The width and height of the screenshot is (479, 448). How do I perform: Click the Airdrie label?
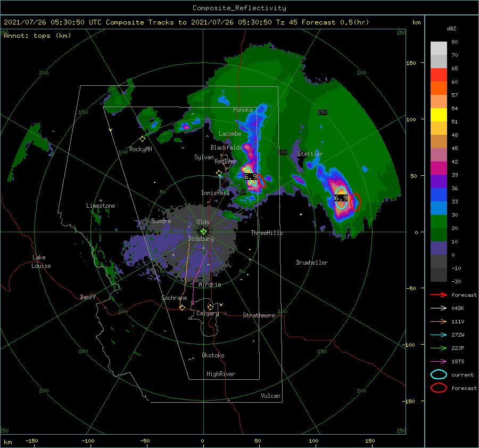tap(210, 284)
